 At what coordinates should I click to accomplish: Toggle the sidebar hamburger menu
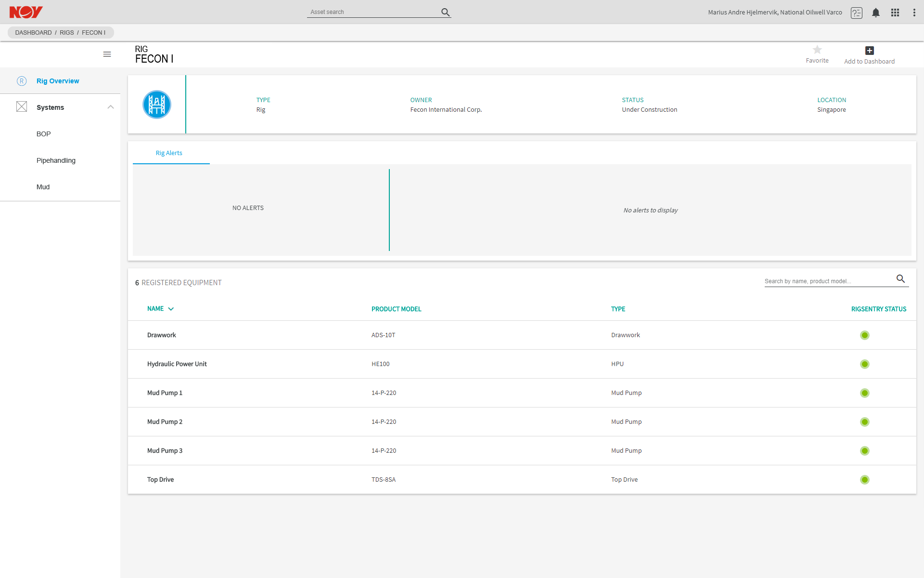pos(107,54)
